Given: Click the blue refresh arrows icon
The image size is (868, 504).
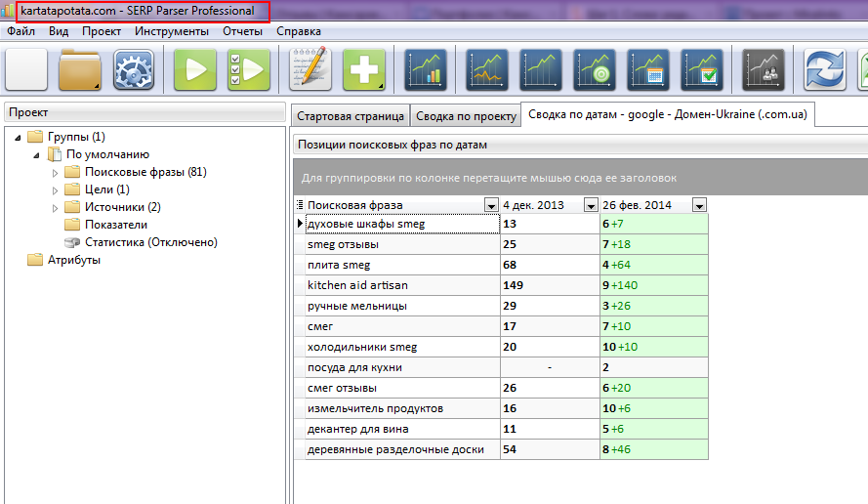Looking at the screenshot, I should [825, 69].
